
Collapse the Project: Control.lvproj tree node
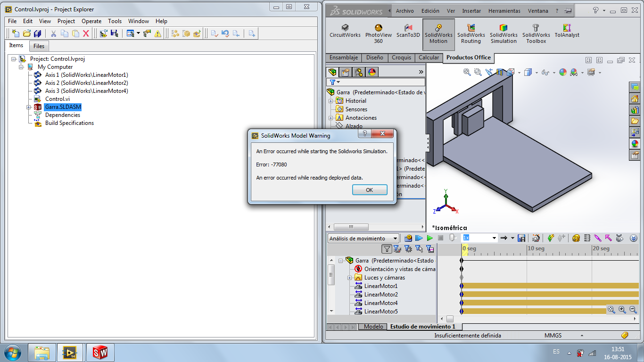pyautogui.click(x=13, y=59)
